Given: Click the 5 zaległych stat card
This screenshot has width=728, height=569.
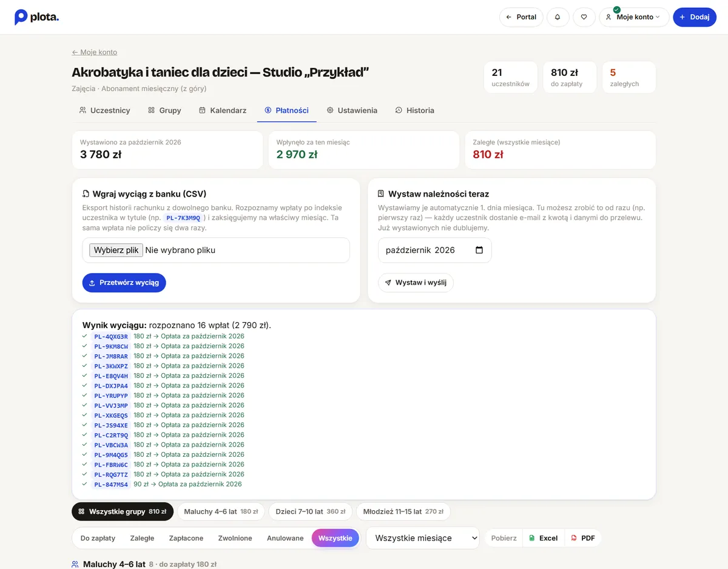Looking at the screenshot, I should pyautogui.click(x=629, y=77).
